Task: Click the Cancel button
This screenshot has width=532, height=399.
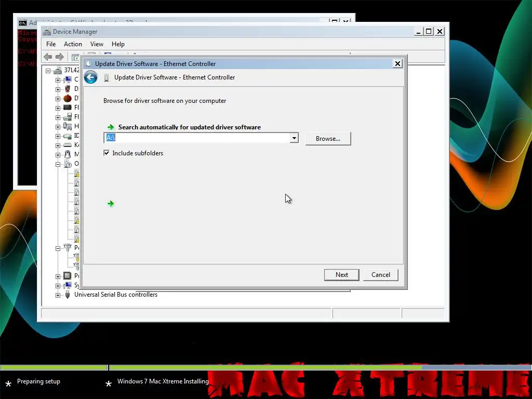Action: coord(381,275)
